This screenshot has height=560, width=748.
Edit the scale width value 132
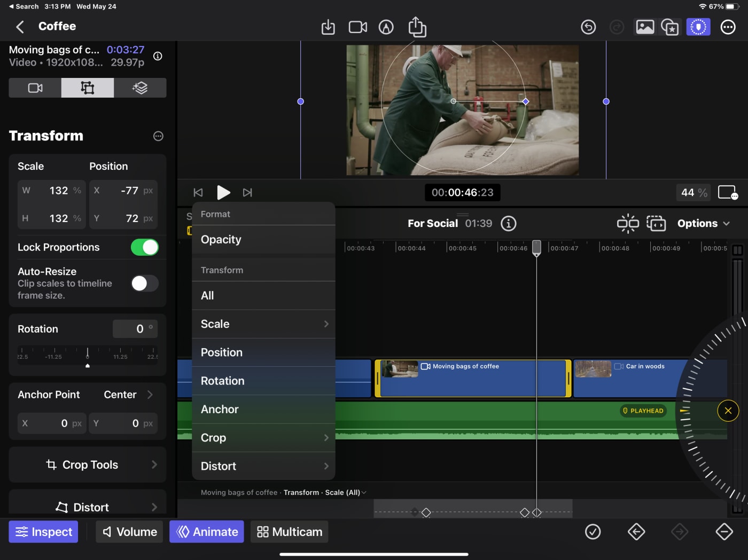pyautogui.click(x=52, y=191)
